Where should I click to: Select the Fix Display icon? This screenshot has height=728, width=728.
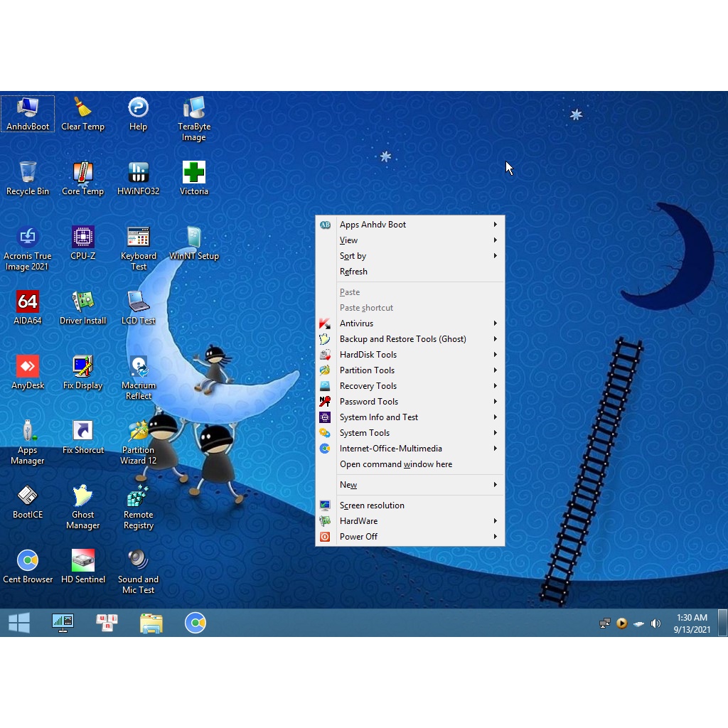pos(82,372)
